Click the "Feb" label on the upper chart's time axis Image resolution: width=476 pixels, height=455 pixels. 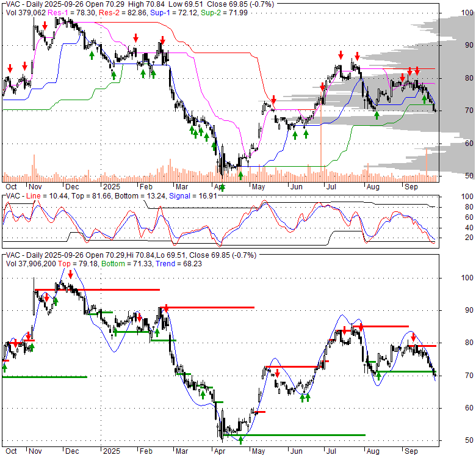pos(146,187)
